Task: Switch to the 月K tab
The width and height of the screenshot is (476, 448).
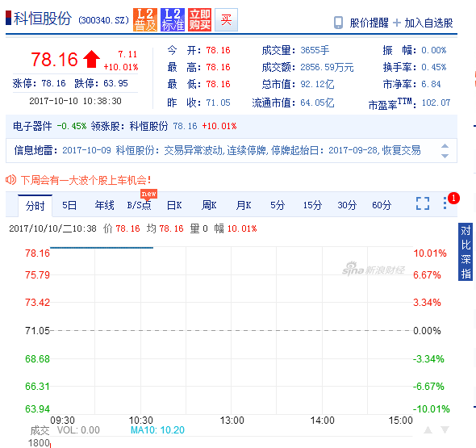Action: click(244, 205)
